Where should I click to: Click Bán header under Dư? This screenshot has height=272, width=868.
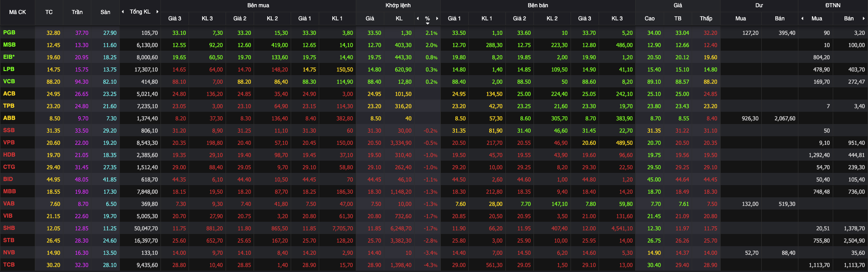point(780,19)
